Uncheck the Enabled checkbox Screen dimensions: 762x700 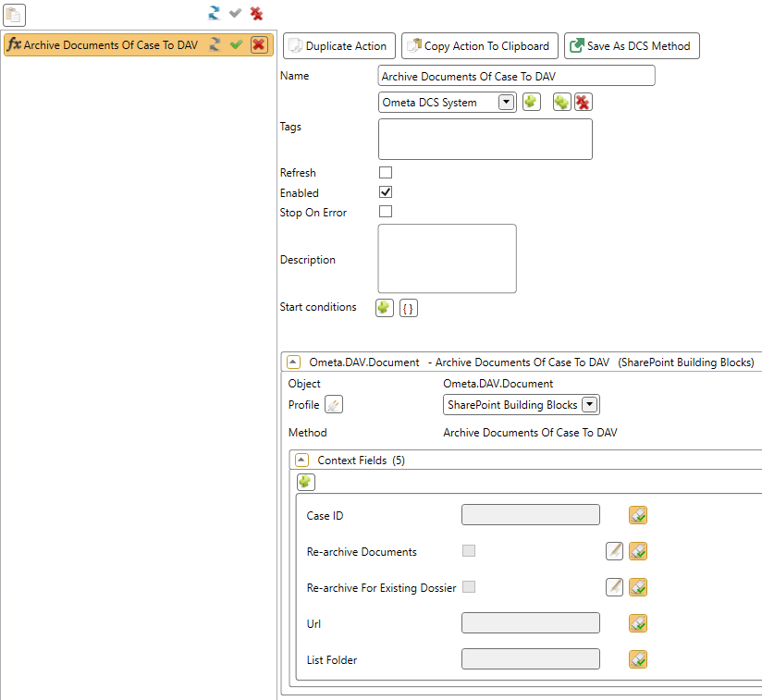coord(386,192)
